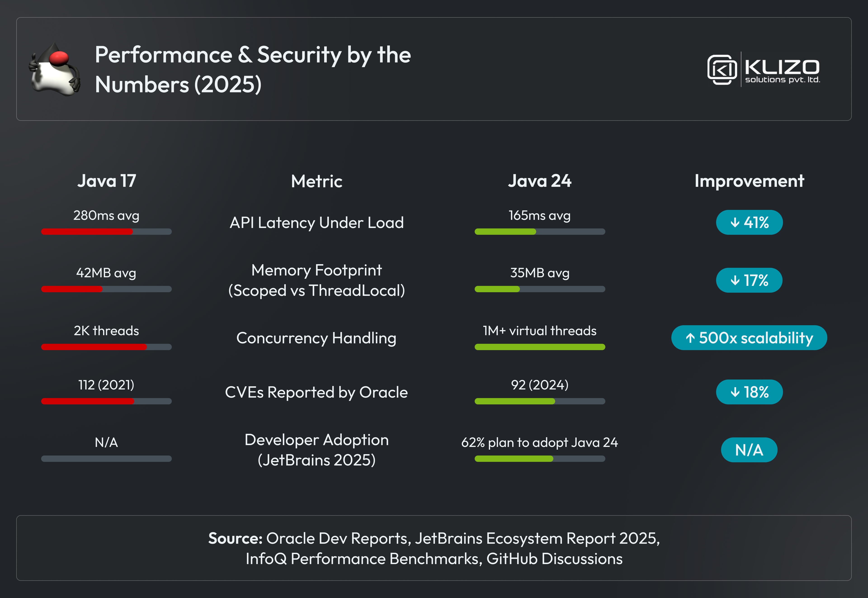Viewport: 868px width, 598px height.
Task: Click the CVEs Reported by Oracle label
Action: point(316,393)
